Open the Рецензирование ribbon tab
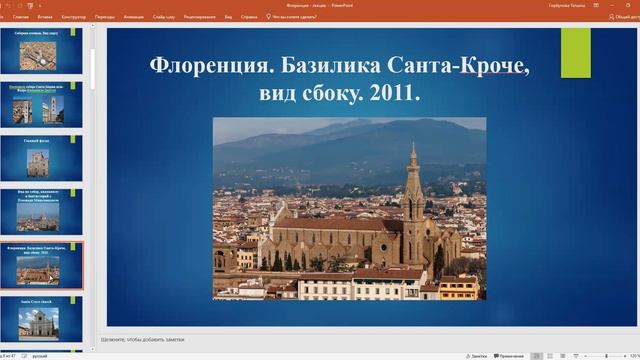Viewport: 640px width, 360px height. tap(200, 17)
